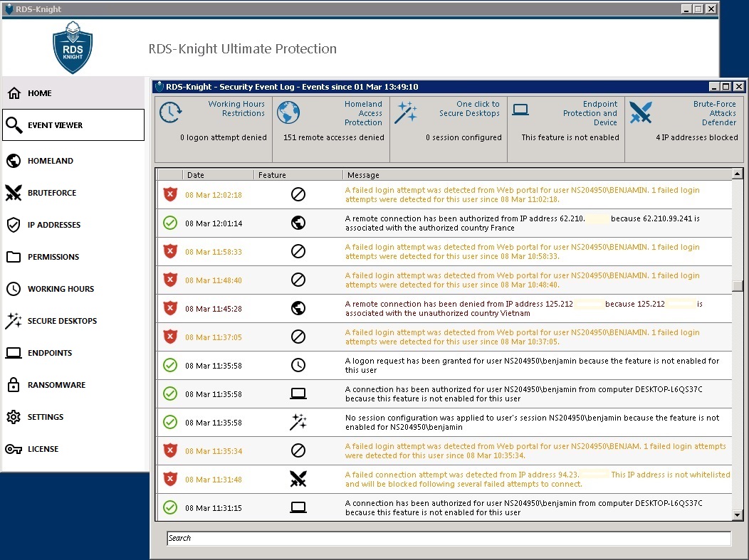Close the Security Event Log window
Image resolution: width=749 pixels, height=560 pixels.
[x=738, y=86]
